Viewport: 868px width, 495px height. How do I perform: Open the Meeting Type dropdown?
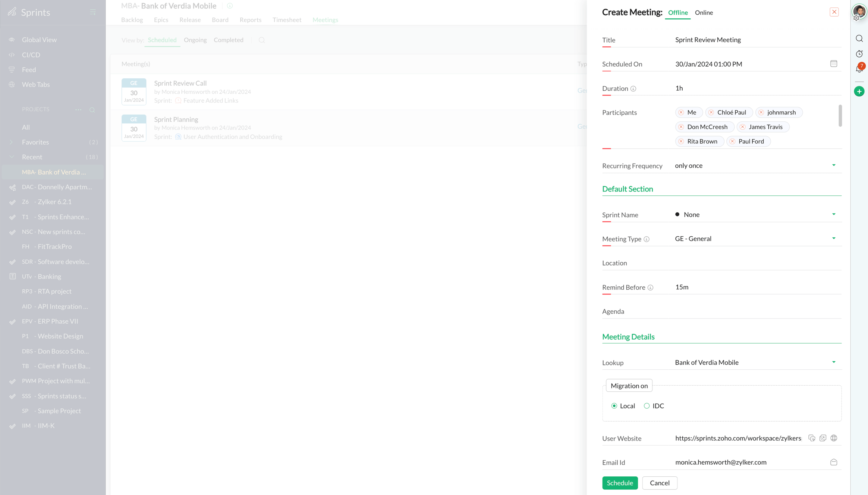pyautogui.click(x=833, y=238)
